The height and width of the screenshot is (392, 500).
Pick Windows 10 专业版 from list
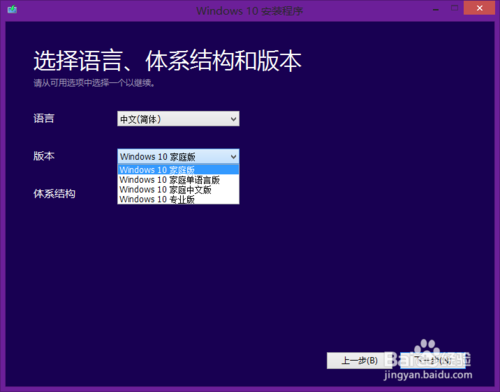[178, 199]
